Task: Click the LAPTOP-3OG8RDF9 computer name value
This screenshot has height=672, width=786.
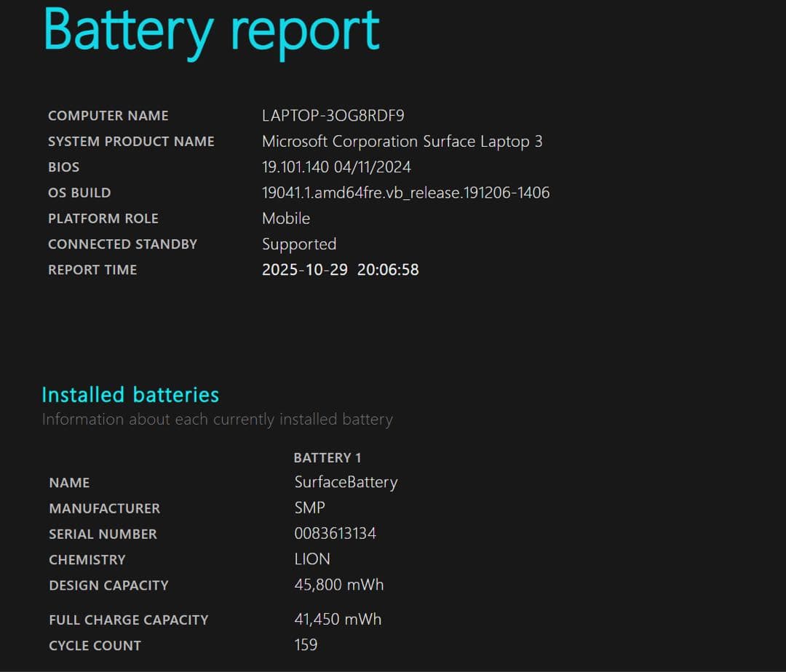Action: (335, 115)
